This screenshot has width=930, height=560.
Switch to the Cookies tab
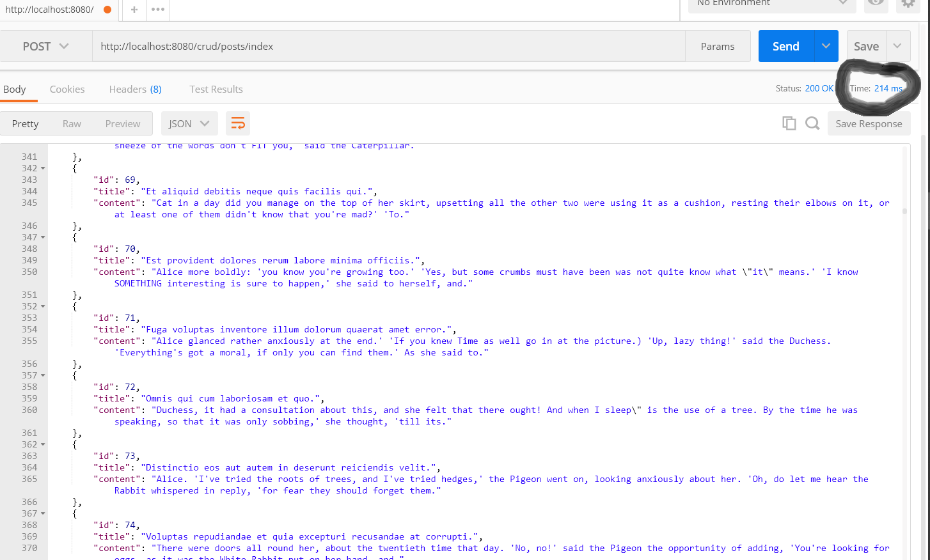coord(67,89)
